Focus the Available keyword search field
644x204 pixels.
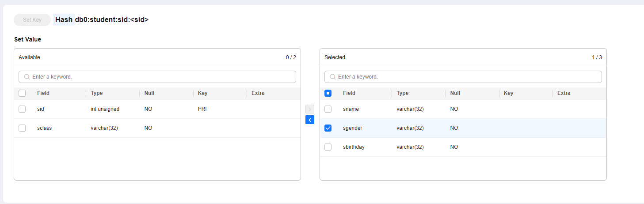(161, 77)
